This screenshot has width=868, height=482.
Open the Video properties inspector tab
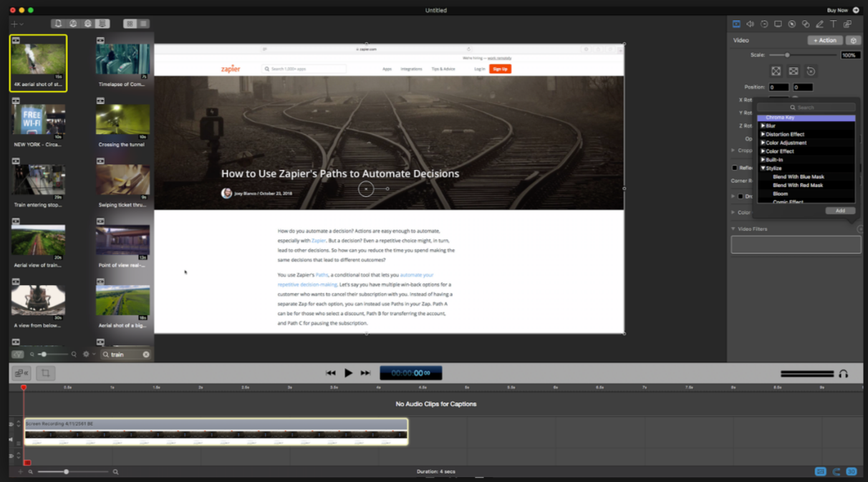click(736, 24)
